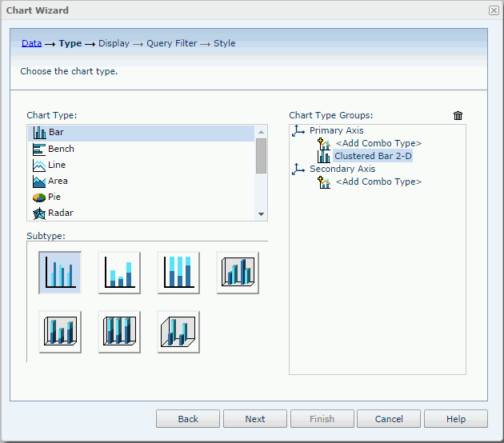The height and width of the screenshot is (443, 504).
Task: Click the Secondary Axis icon
Action: point(298,169)
